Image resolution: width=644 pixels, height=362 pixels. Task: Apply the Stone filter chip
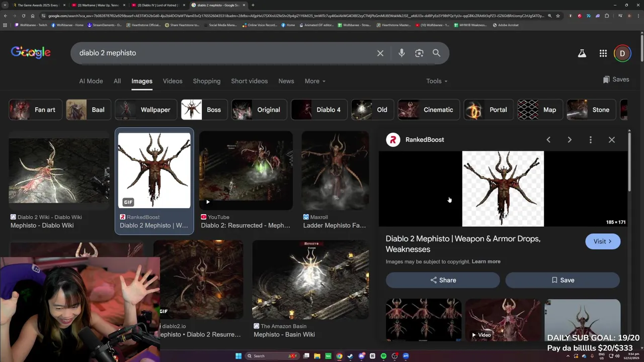pyautogui.click(x=591, y=110)
